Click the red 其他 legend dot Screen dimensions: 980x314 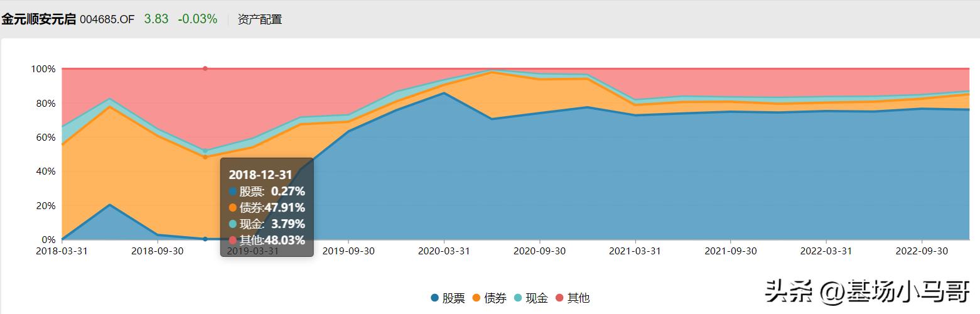click(x=560, y=298)
